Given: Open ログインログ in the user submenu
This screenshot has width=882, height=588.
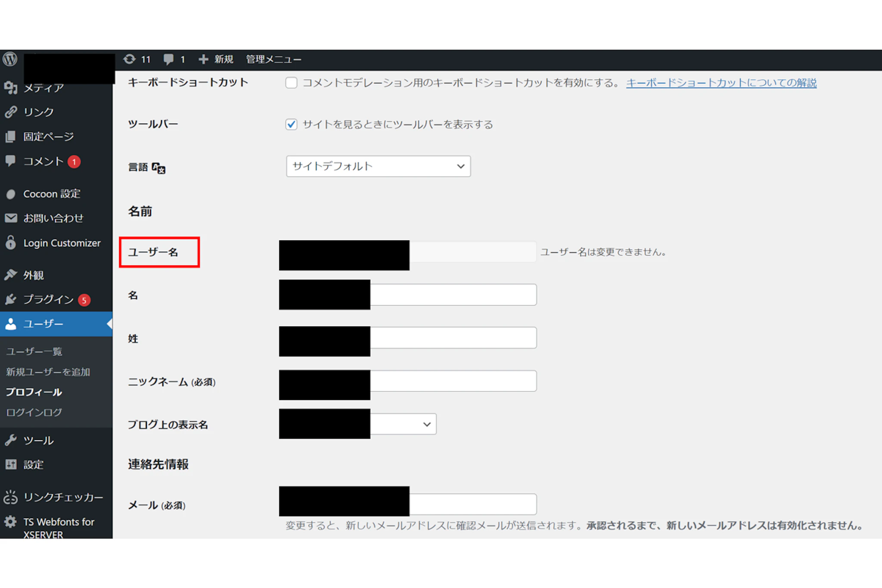Looking at the screenshot, I should [34, 412].
